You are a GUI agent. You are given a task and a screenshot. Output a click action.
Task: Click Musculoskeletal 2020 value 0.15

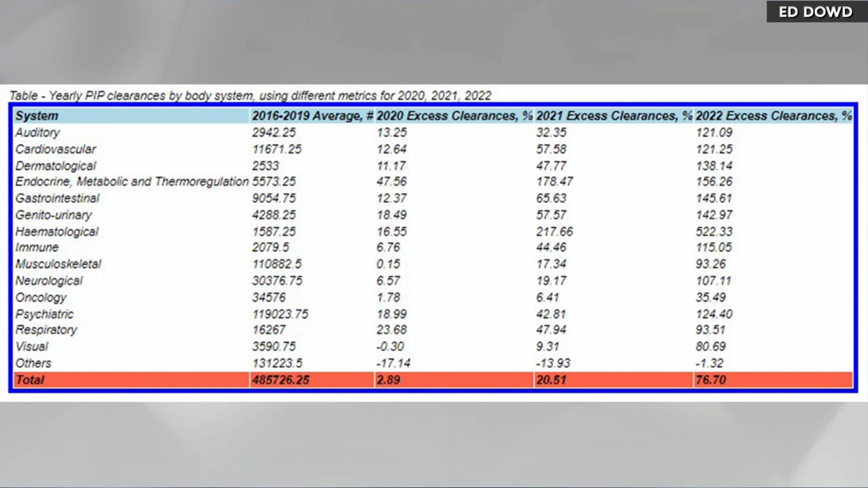tap(389, 264)
